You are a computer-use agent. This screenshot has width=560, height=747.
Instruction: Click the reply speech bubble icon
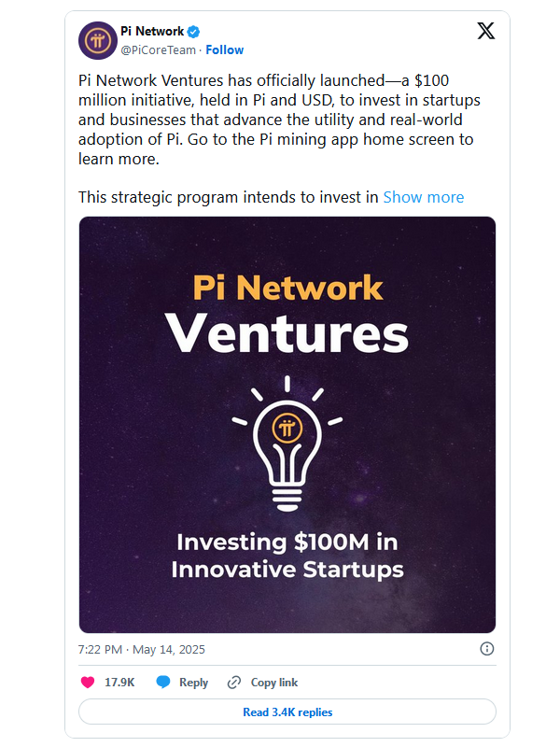[163, 683]
